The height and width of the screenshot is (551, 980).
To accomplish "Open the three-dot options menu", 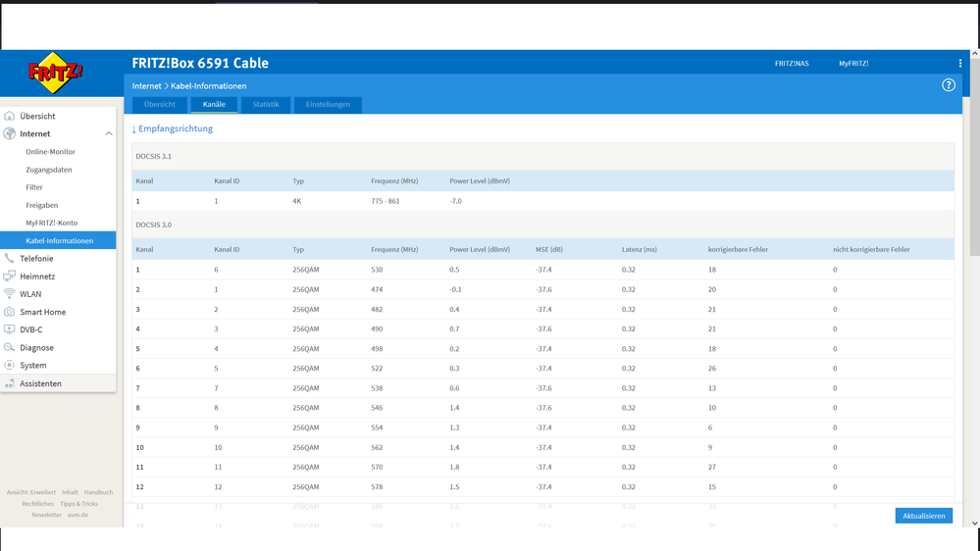I will tap(960, 63).
